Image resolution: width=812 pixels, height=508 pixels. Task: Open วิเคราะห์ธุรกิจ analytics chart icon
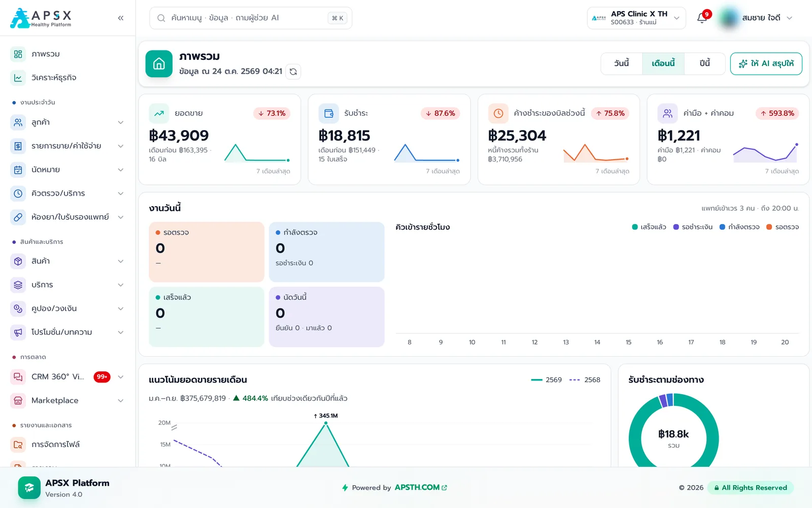point(18,78)
